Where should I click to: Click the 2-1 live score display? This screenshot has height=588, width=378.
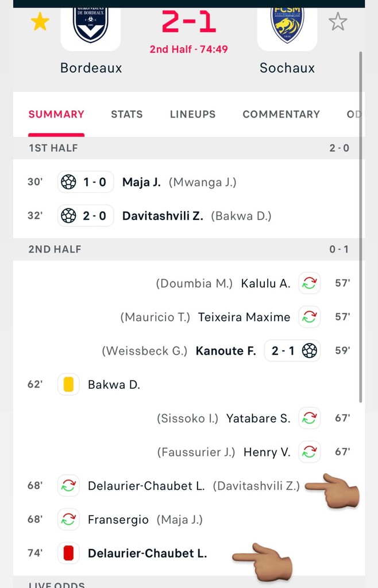point(189,23)
